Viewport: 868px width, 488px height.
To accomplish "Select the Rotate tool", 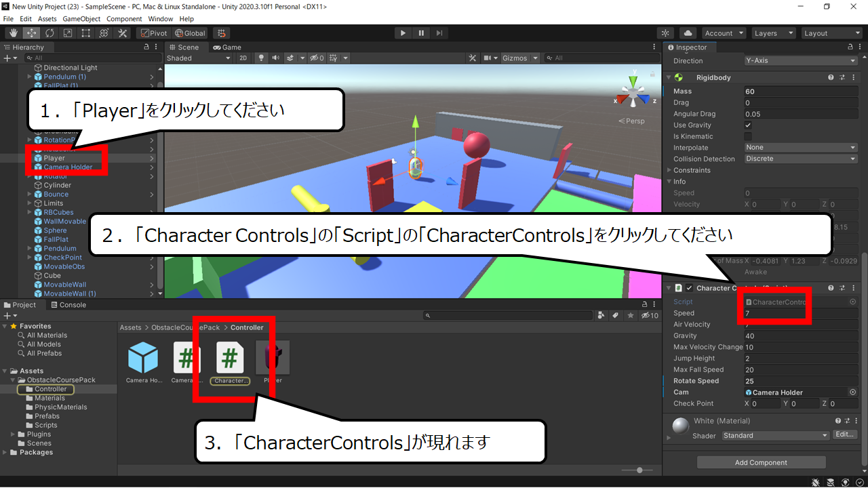I will [50, 33].
